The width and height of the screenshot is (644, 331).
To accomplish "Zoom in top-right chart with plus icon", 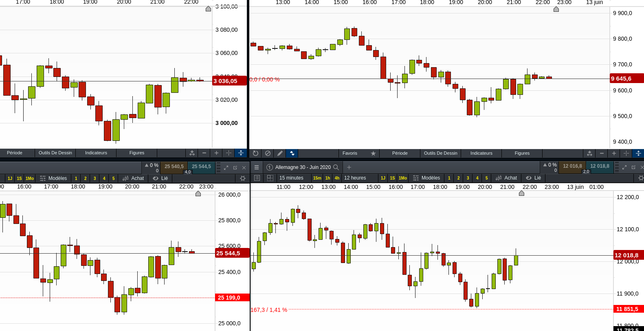I will 614,153.
